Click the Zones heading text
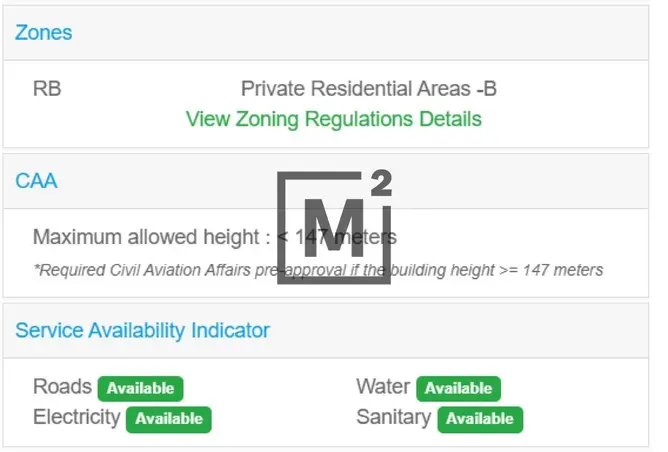This screenshot has width=668, height=452. (43, 33)
